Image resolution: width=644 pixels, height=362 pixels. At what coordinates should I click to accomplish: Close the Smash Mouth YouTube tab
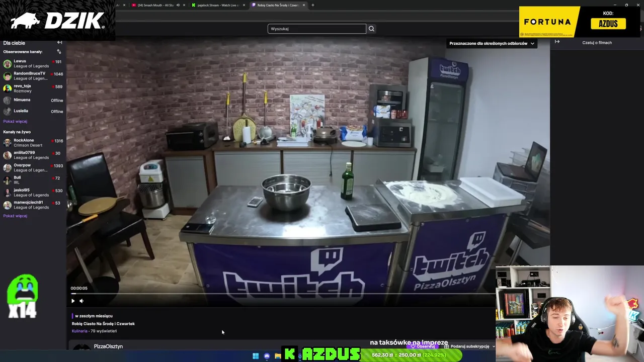pyautogui.click(x=184, y=5)
